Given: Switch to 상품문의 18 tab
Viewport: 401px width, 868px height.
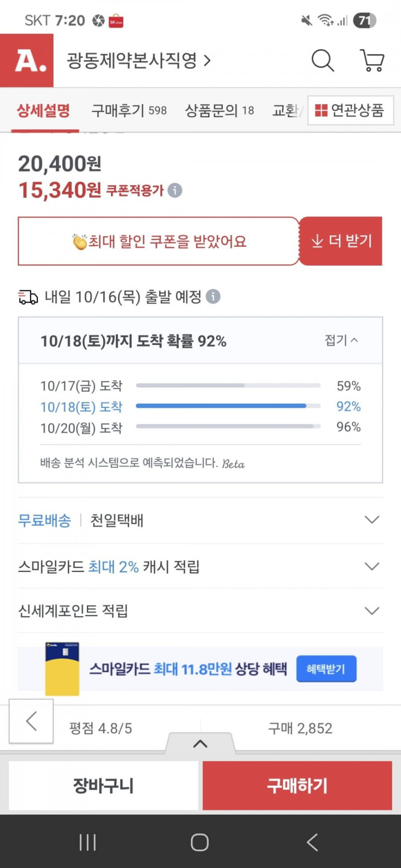Looking at the screenshot, I should pos(219,110).
